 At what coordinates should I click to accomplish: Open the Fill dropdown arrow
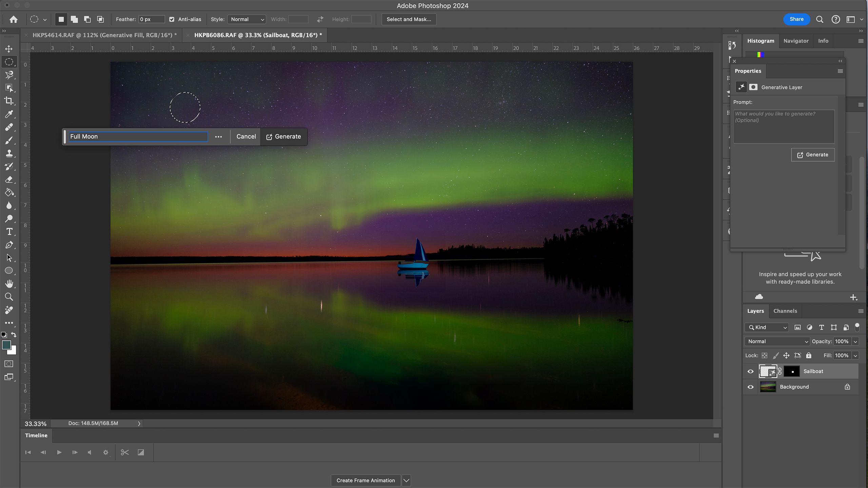pyautogui.click(x=855, y=355)
